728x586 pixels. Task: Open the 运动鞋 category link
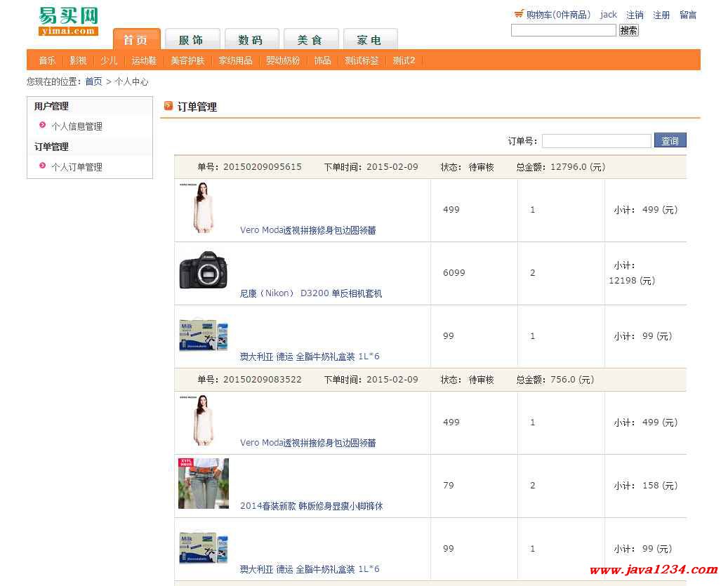point(144,60)
